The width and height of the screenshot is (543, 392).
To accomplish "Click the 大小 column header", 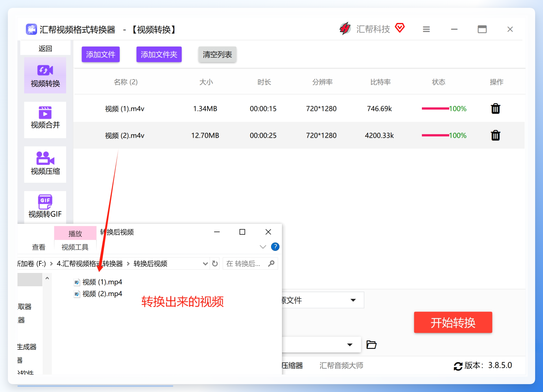I will [x=206, y=82].
